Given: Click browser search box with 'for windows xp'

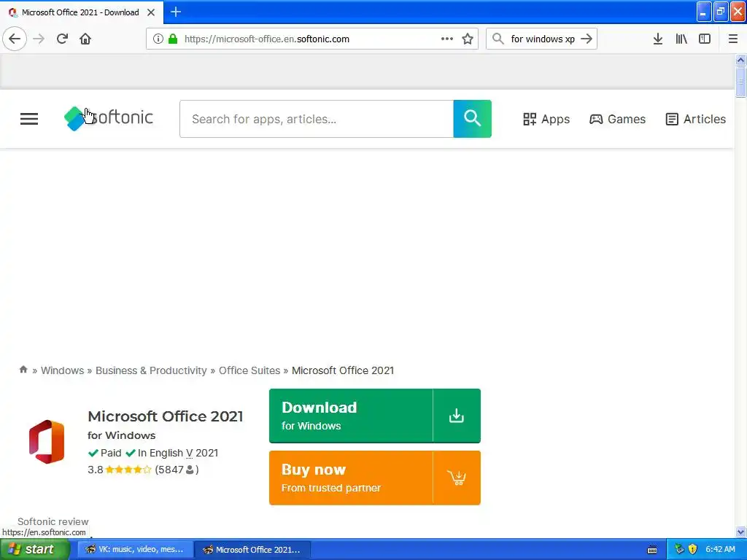Looking at the screenshot, I should tap(543, 39).
